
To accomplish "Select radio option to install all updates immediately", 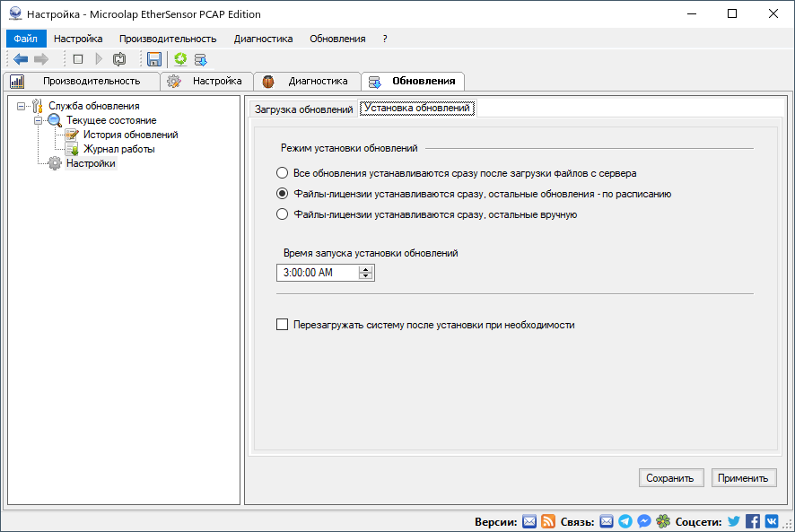I will 283,173.
